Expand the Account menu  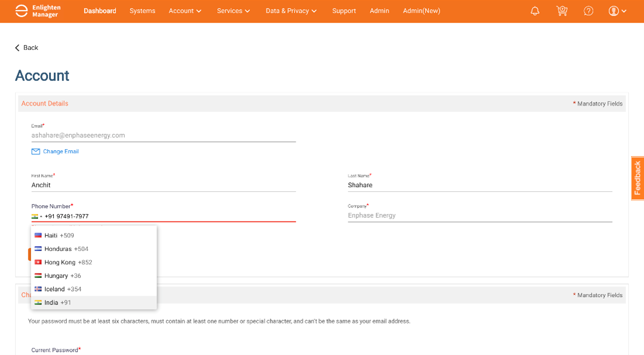185,11
